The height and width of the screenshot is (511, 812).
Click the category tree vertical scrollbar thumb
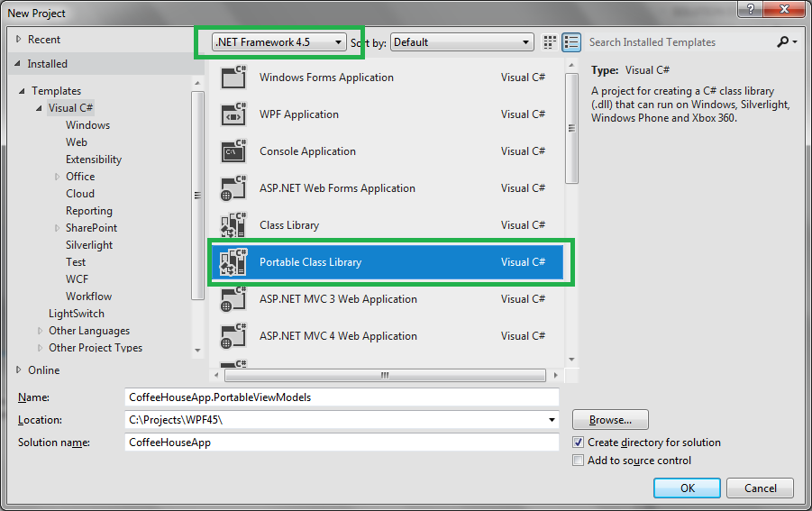[197, 196]
